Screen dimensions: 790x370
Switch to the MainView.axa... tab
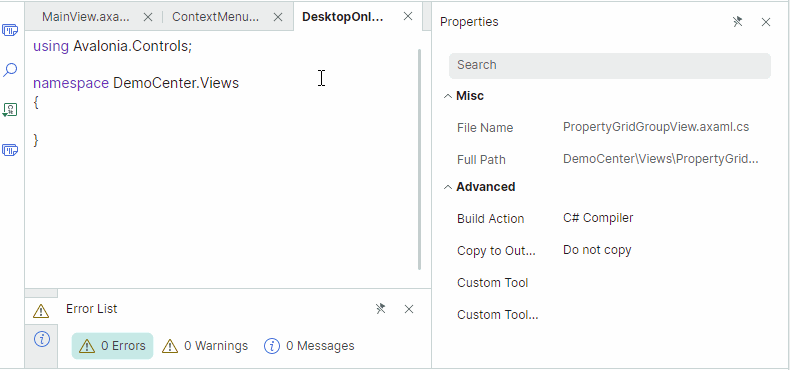[x=86, y=17]
